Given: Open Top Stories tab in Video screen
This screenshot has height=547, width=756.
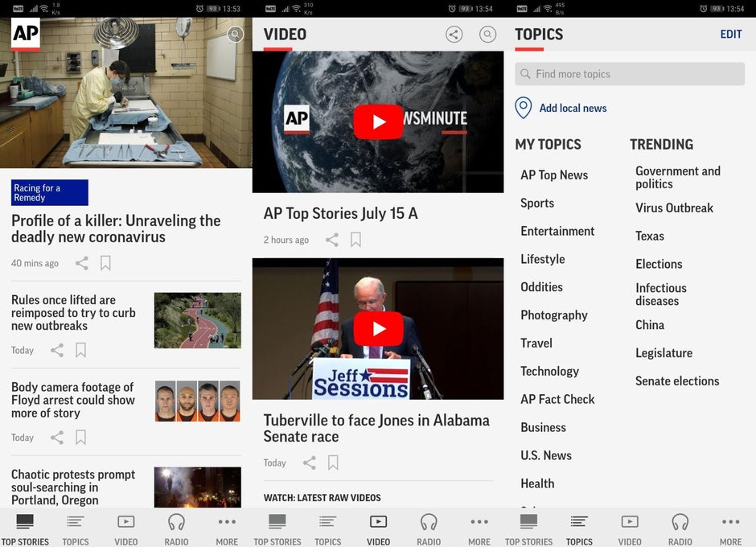Looking at the screenshot, I should 277,529.
